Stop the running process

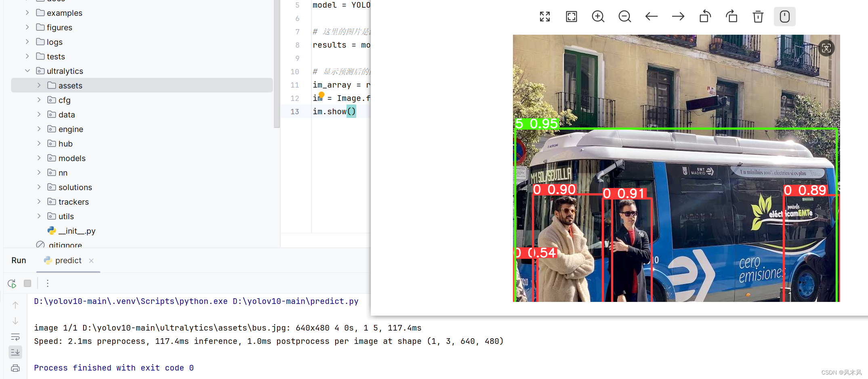point(27,283)
